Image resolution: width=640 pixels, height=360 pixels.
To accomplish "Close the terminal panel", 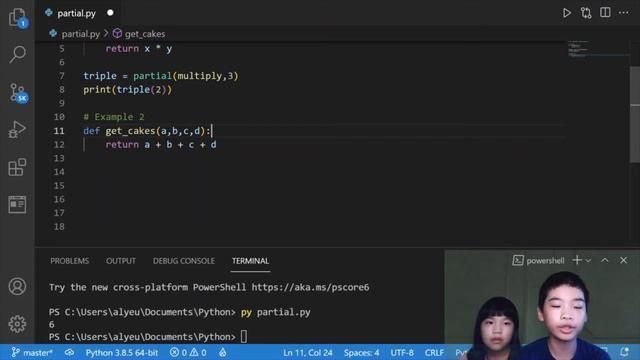I will [623, 260].
